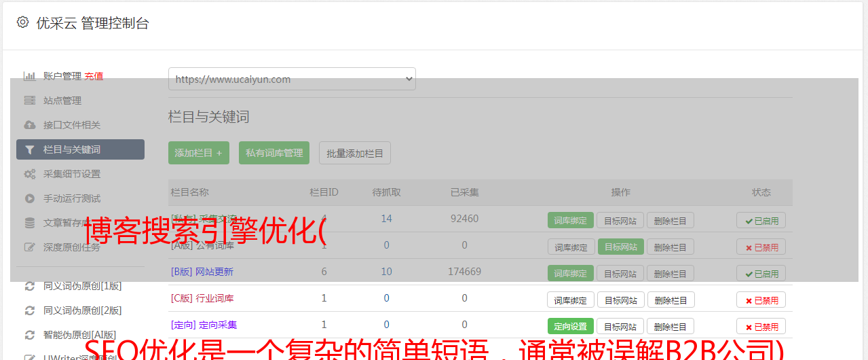Toggle 已禁用 status for [定向] 定向采集
Image resolution: width=868 pixels, height=360 pixels.
[x=761, y=326]
